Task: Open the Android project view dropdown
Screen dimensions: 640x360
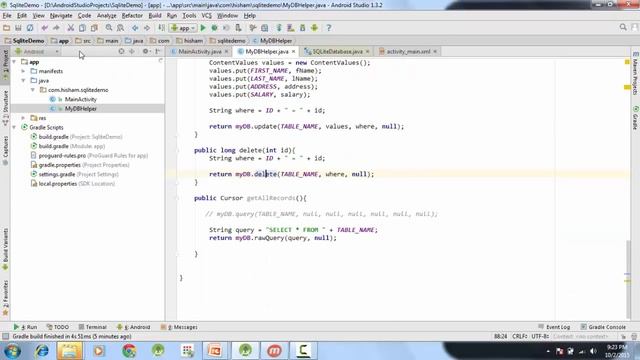Action: click(x=37, y=51)
